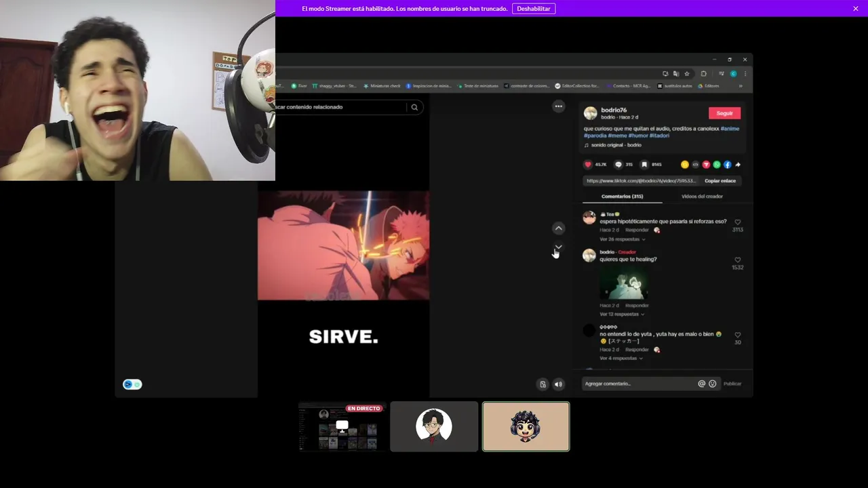Screen dimensions: 868x488
Task: Open the Editores bookmark
Action: (709, 86)
